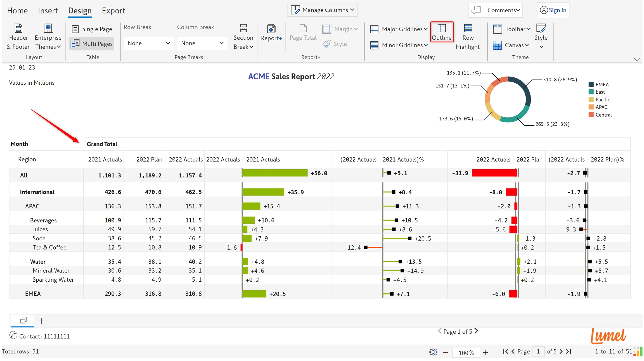Click the page number input field
This screenshot has height=361, width=644.
click(x=538, y=351)
